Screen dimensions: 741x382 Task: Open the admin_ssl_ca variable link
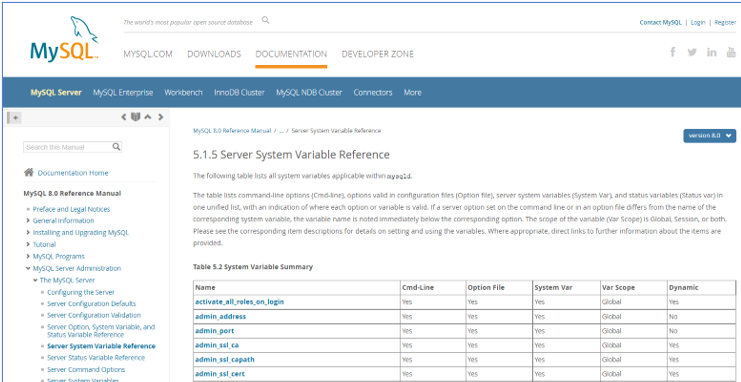217,345
